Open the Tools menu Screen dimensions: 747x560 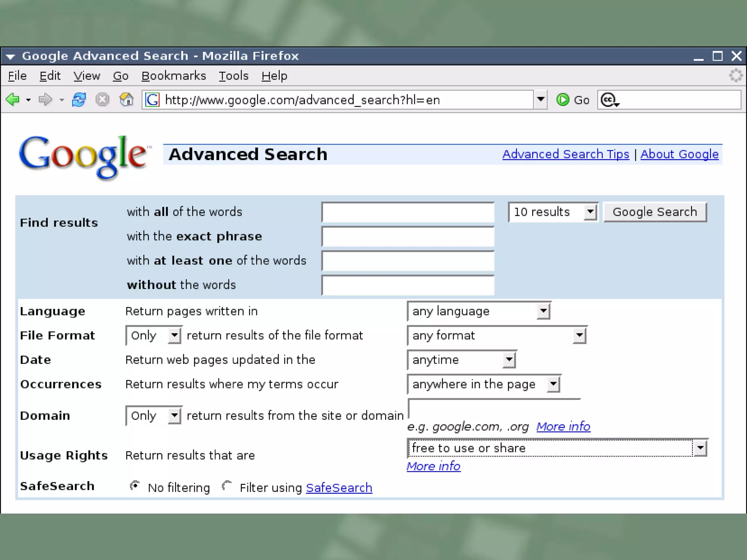pos(233,76)
